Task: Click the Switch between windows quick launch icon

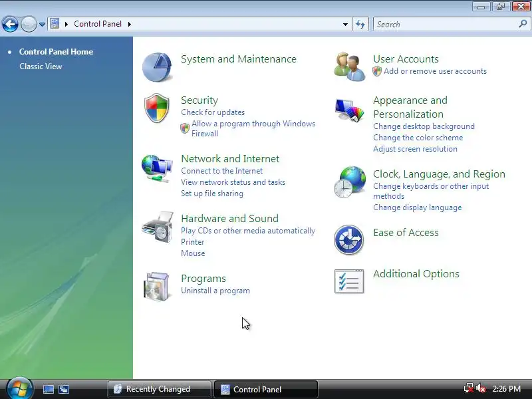Action: pyautogui.click(x=63, y=389)
